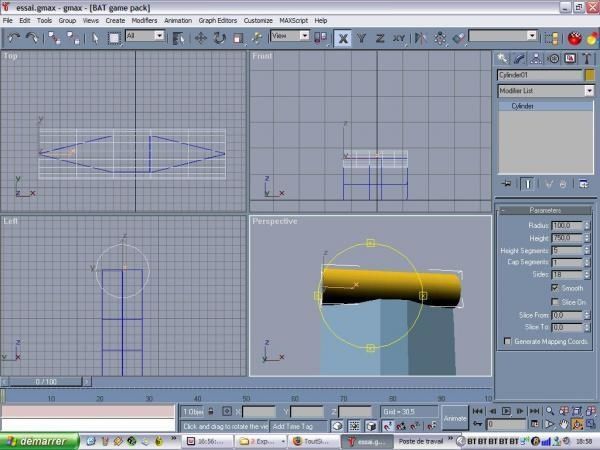Open the Create command panel tab
The height and width of the screenshot is (450, 600).
pyautogui.click(x=502, y=58)
